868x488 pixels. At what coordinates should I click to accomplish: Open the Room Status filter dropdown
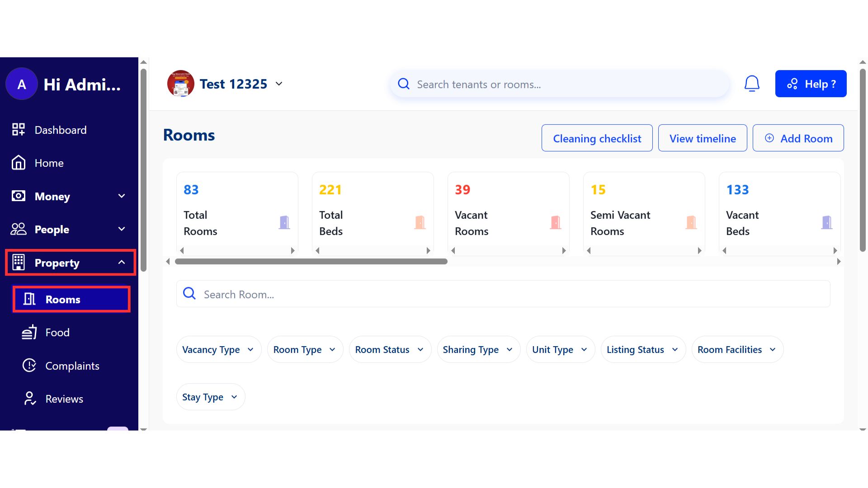coord(389,349)
